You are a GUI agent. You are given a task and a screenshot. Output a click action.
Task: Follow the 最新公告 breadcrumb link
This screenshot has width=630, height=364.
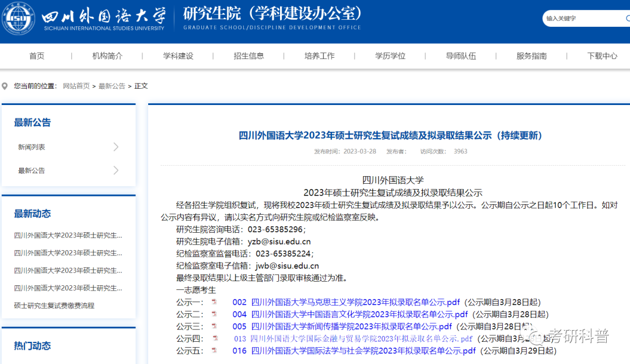111,86
